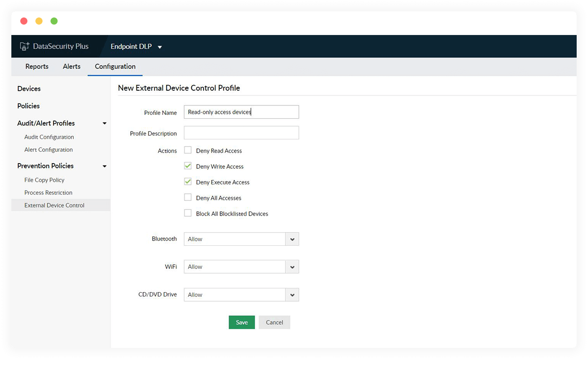Click the yellow minimize window dot
The width and height of the screenshot is (588, 381).
click(39, 21)
